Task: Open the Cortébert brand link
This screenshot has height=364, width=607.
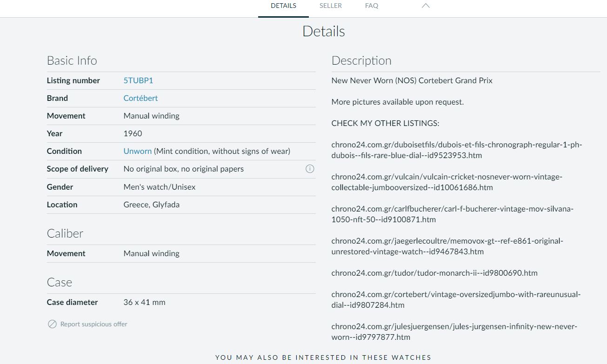Action: [x=140, y=98]
